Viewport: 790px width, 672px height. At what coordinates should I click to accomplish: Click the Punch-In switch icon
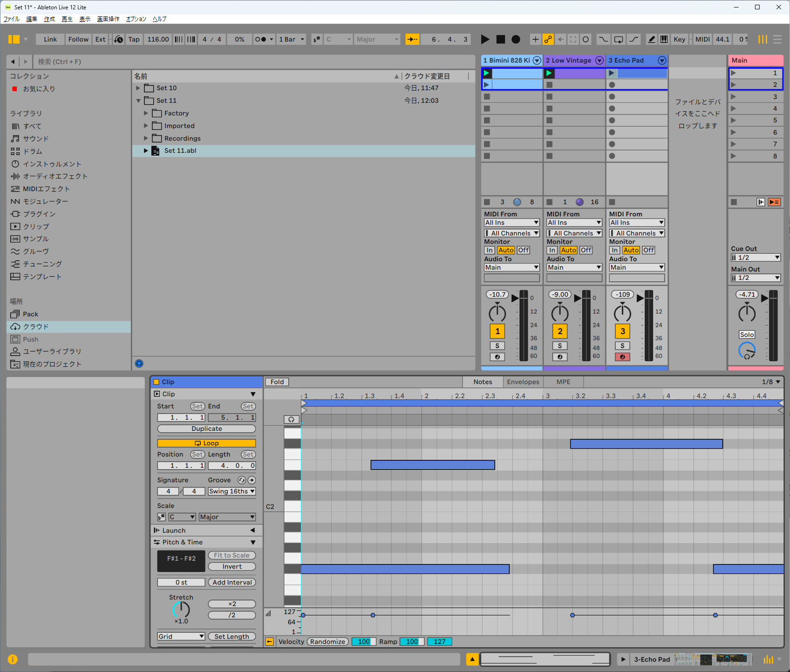(x=603, y=39)
